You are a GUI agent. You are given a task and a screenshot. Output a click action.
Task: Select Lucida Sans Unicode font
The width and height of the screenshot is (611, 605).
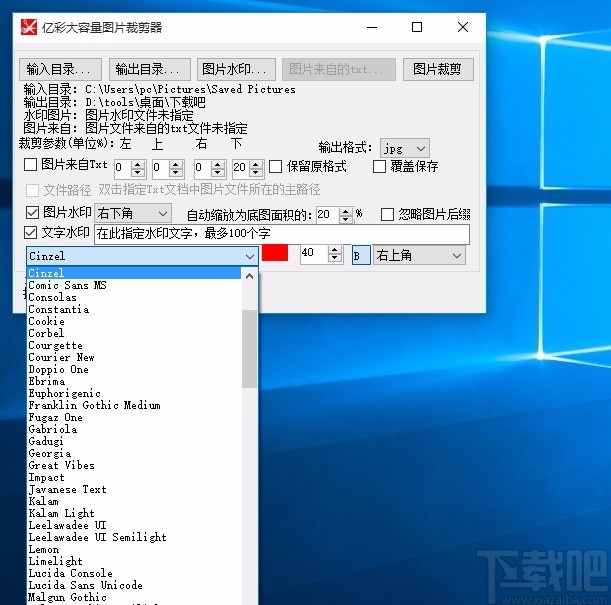[x=134, y=585]
